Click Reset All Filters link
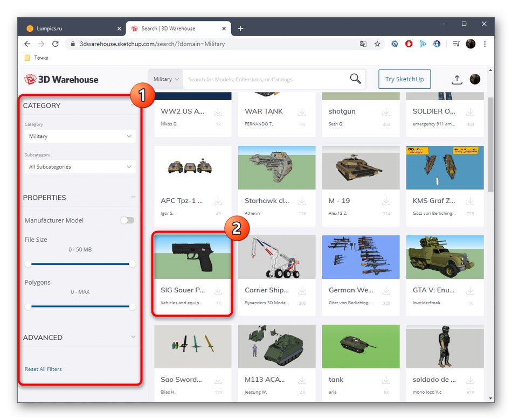512x420 pixels. coord(43,369)
